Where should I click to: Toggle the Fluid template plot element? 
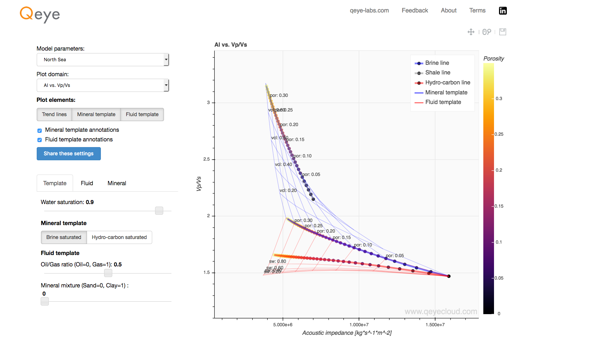click(x=142, y=114)
